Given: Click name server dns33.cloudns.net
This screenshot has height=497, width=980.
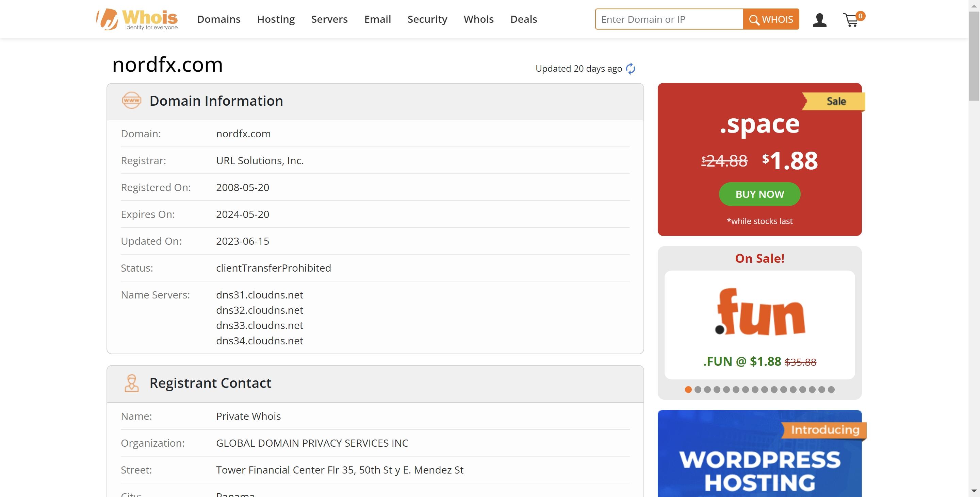Looking at the screenshot, I should pos(259,325).
